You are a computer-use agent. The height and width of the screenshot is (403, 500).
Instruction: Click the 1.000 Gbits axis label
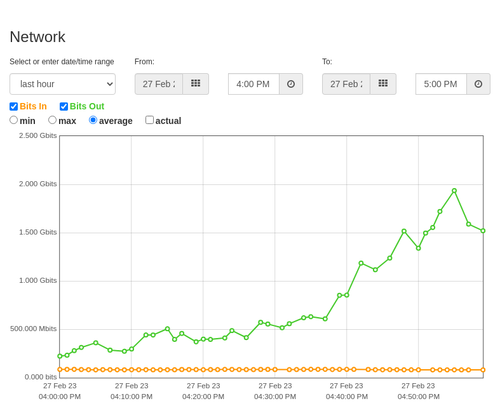pos(38,281)
